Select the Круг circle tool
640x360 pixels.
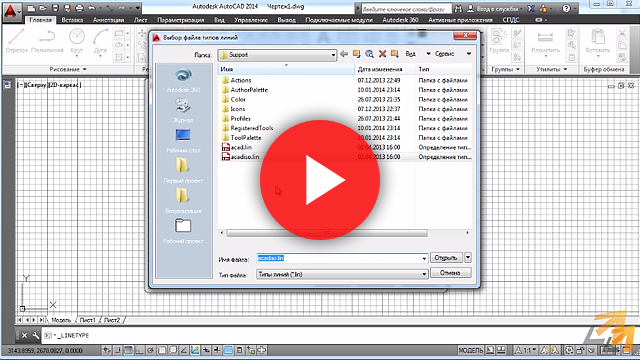[x=77, y=41]
